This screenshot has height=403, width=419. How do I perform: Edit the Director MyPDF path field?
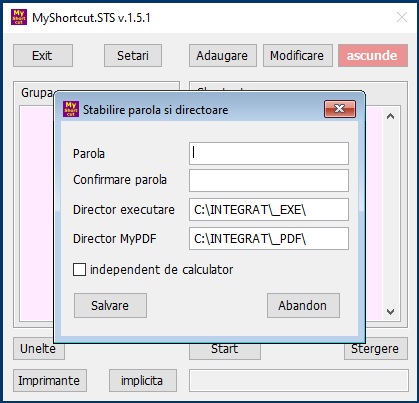[x=269, y=239]
